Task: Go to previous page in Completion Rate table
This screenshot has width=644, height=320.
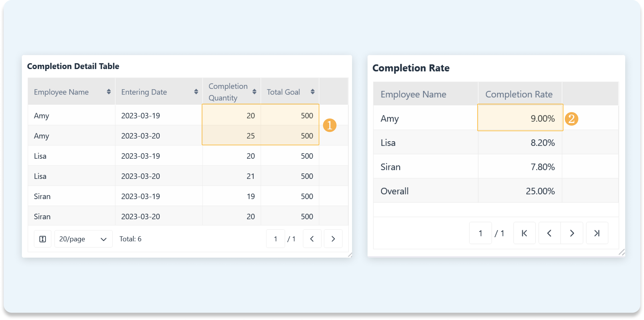Action: 549,233
